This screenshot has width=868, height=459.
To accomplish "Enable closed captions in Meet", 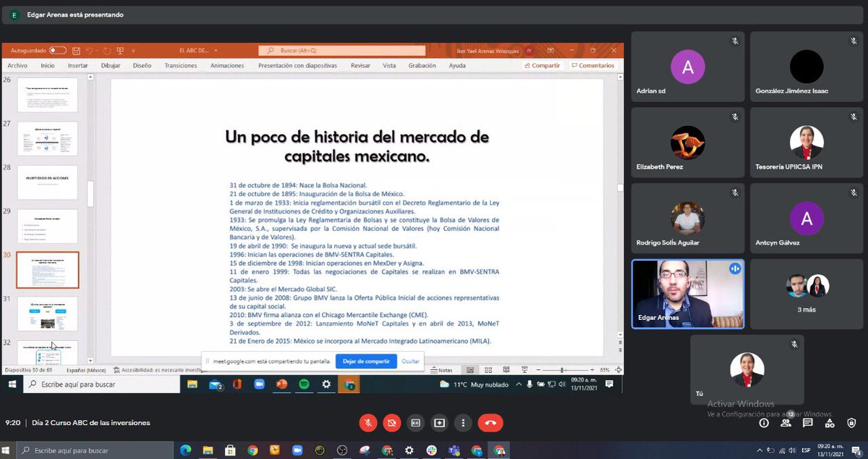I will [x=416, y=423].
